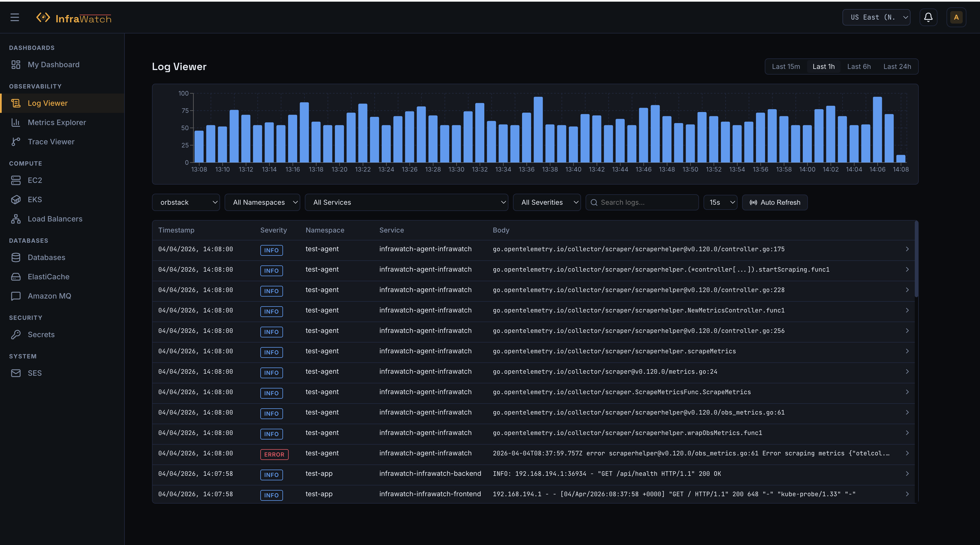
Task: Enable Auto Refresh for logs
Action: pos(775,202)
